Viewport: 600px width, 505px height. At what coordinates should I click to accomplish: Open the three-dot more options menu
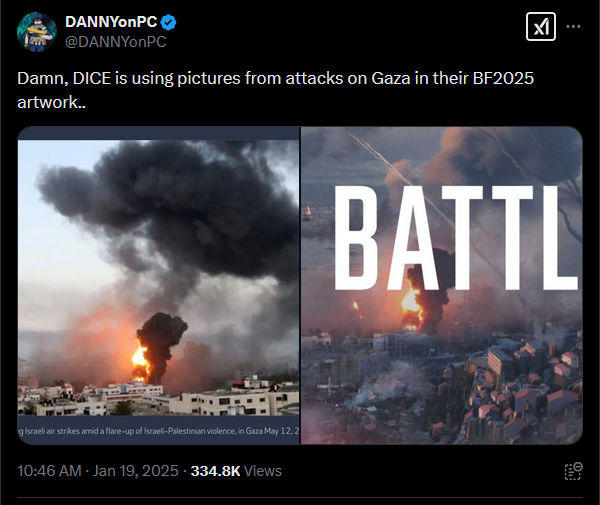point(573,26)
